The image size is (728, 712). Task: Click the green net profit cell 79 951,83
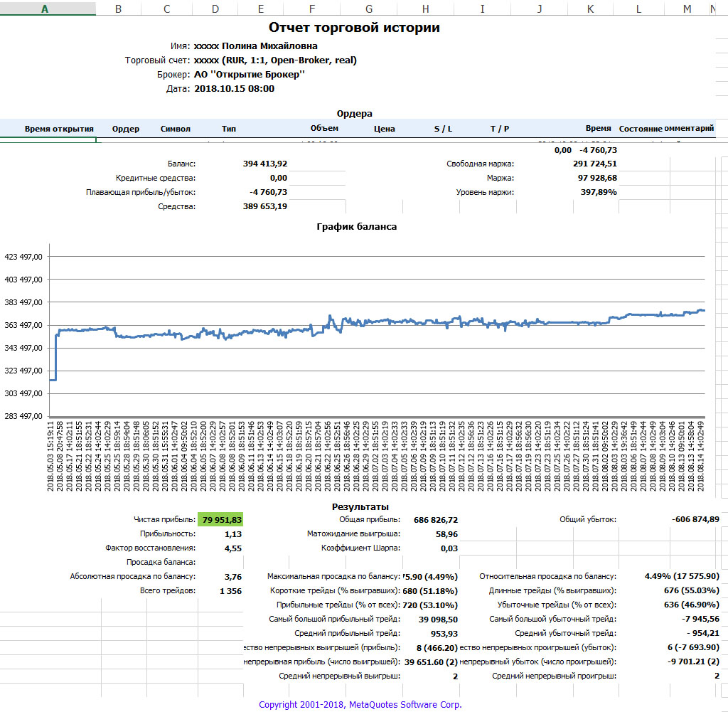click(x=221, y=520)
